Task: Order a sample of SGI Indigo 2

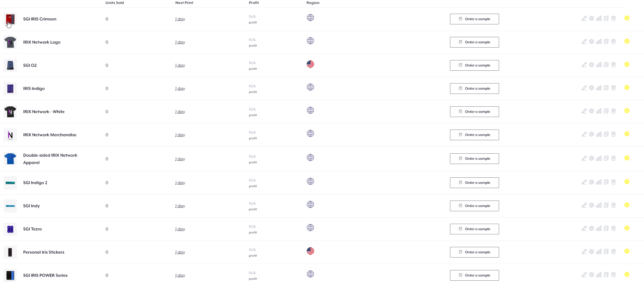Action: pyautogui.click(x=474, y=183)
